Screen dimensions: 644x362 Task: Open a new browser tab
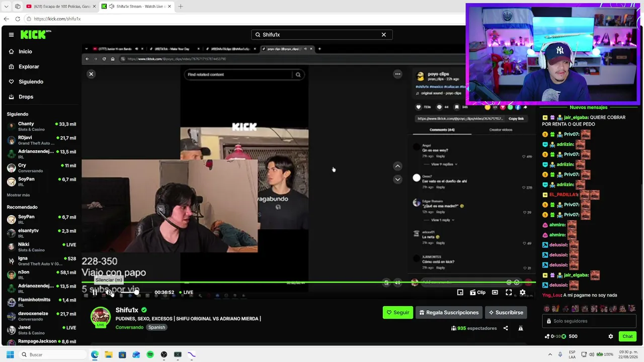(x=181, y=7)
